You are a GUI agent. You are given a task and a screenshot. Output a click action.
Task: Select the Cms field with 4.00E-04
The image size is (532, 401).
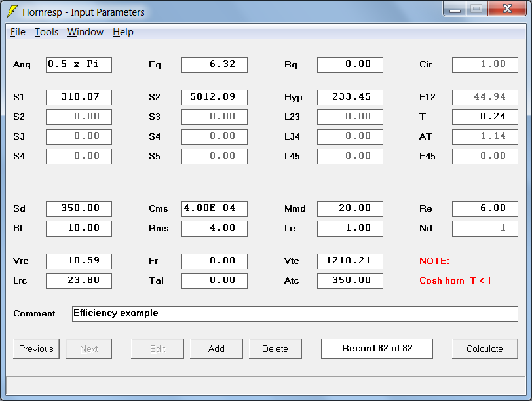click(x=214, y=209)
